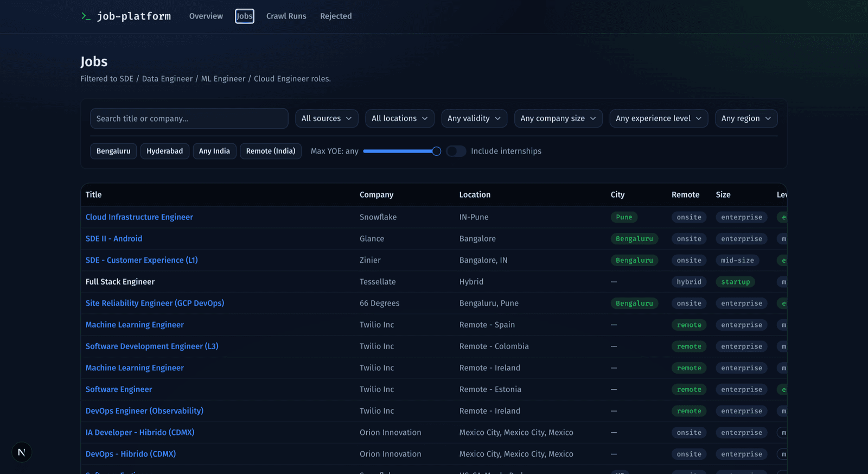Click the Remote column header
868x474 pixels.
coord(686,194)
